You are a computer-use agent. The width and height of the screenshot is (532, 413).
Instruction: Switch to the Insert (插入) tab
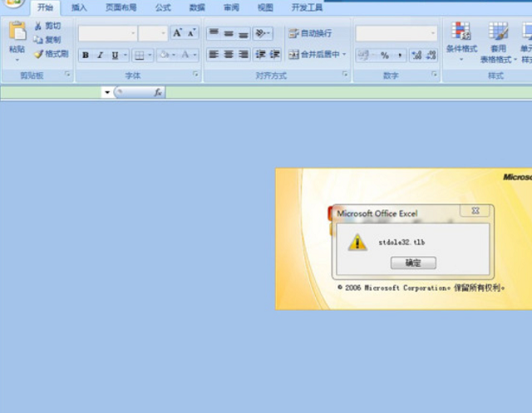[79, 7]
